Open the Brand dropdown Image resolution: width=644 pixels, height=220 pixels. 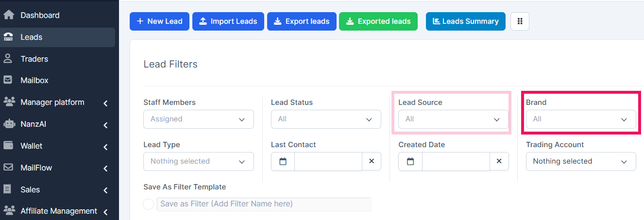click(x=580, y=119)
